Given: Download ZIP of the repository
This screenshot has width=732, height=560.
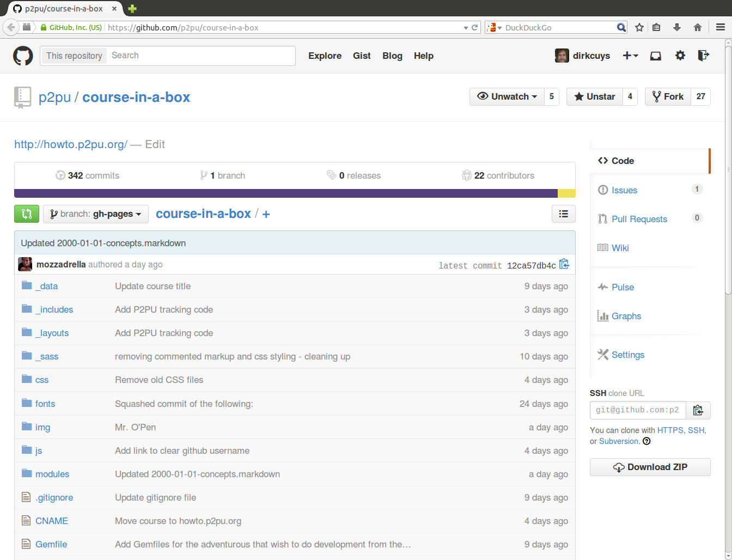Looking at the screenshot, I should tap(650, 467).
